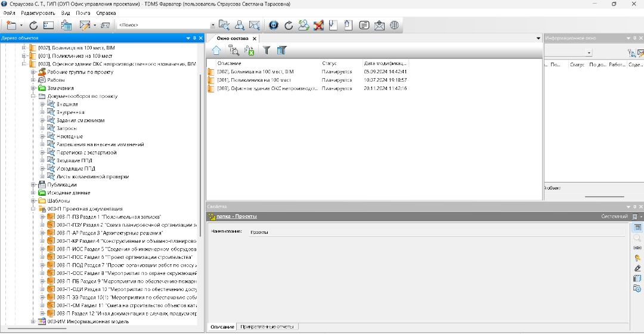The image size is (644, 334).
Task: Select the Замечания item in object tree
Action: (61, 88)
